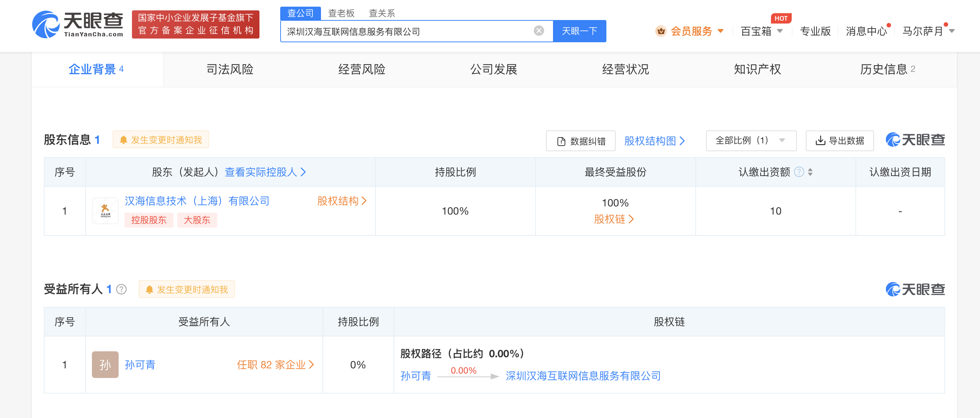Viewport: 980px width, 418px height.
Task: Click the 导出数据 button
Action: pyautogui.click(x=840, y=141)
